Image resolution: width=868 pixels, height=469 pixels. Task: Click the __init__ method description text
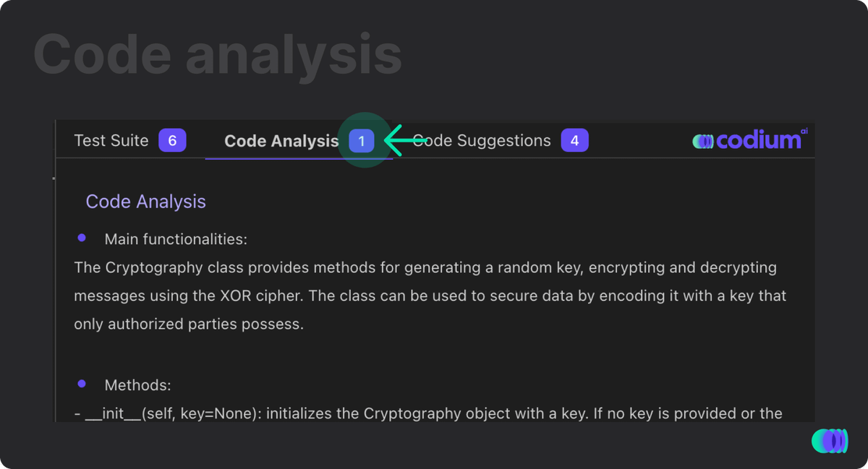(x=428, y=413)
